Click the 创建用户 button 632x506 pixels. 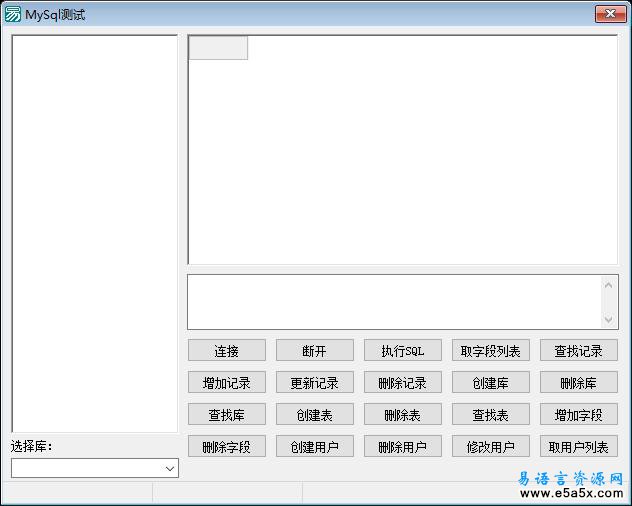tap(314, 446)
